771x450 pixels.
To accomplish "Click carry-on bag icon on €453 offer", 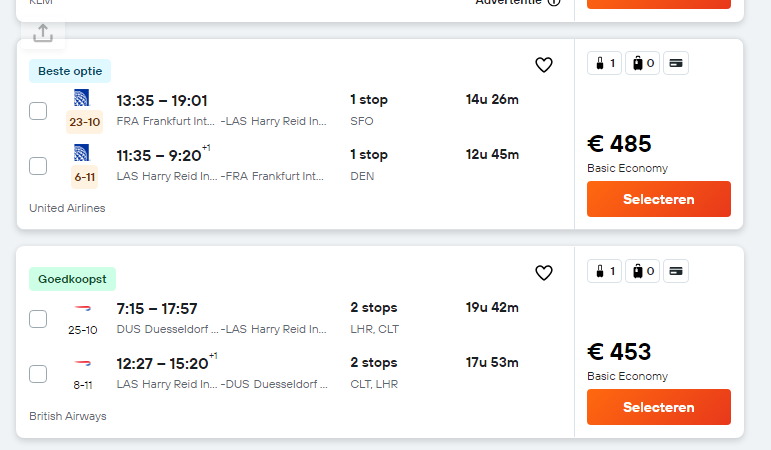I will 605,271.
